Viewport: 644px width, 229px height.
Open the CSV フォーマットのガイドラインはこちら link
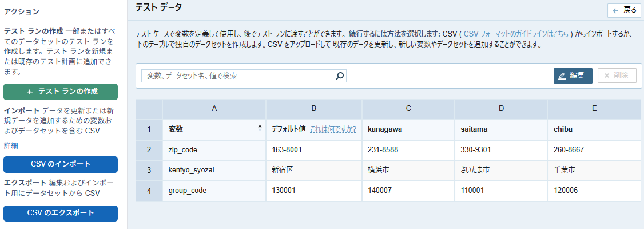516,34
